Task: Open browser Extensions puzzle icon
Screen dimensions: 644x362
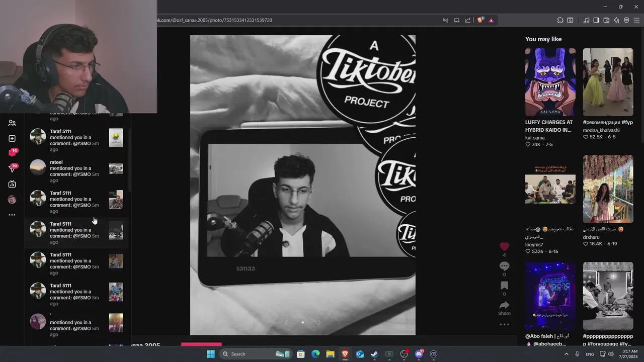Action: [x=560, y=20]
